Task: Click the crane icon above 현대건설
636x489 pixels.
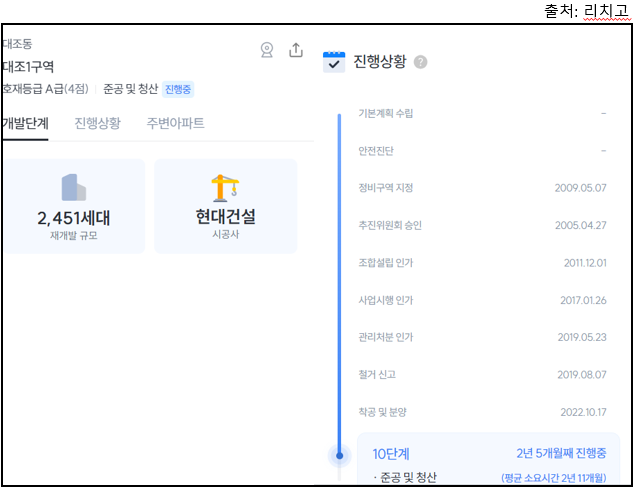Action: 225,188
